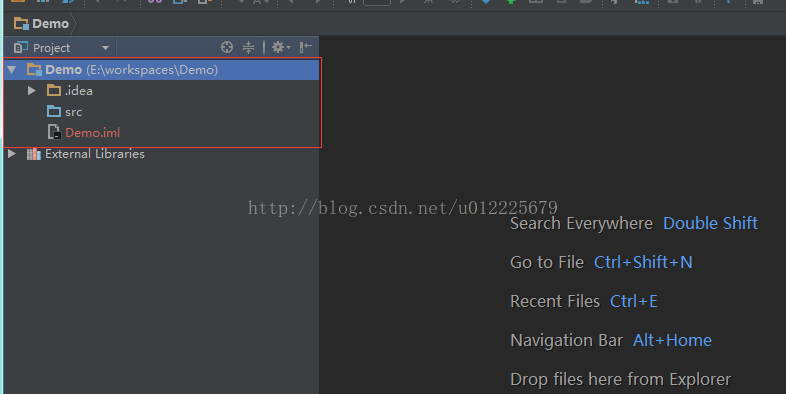Select External Libraries node

86,154
